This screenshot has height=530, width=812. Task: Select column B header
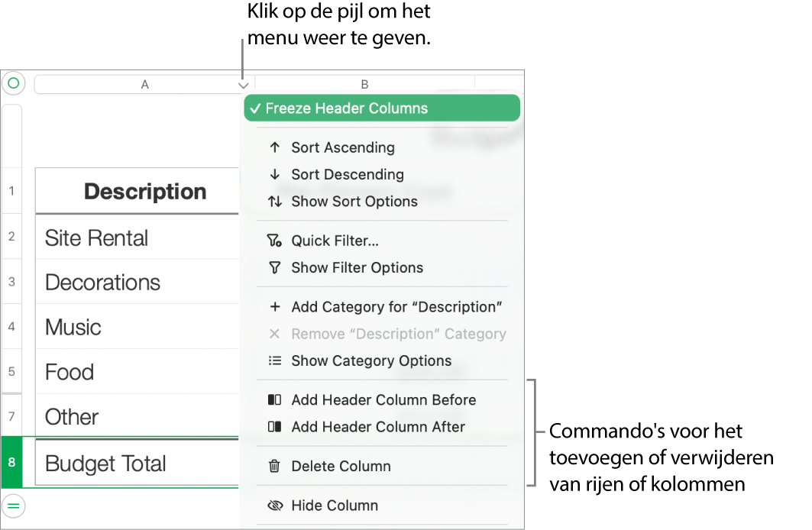click(364, 84)
